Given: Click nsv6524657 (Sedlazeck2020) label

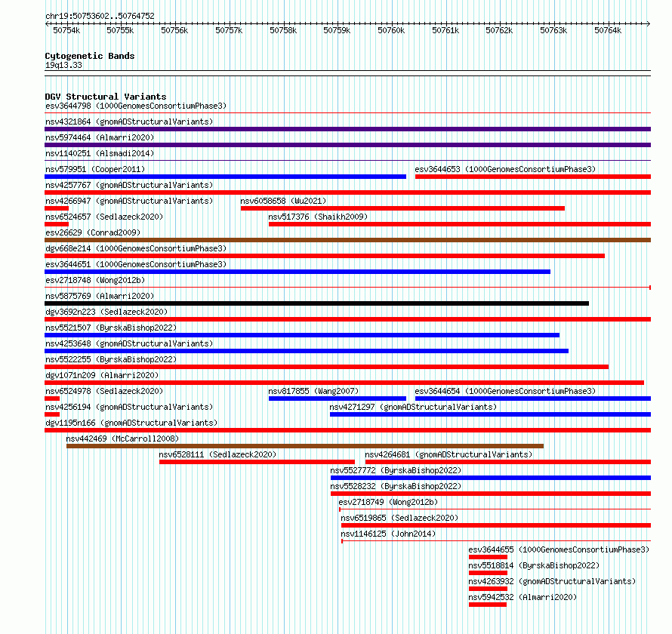Looking at the screenshot, I should (104, 217).
